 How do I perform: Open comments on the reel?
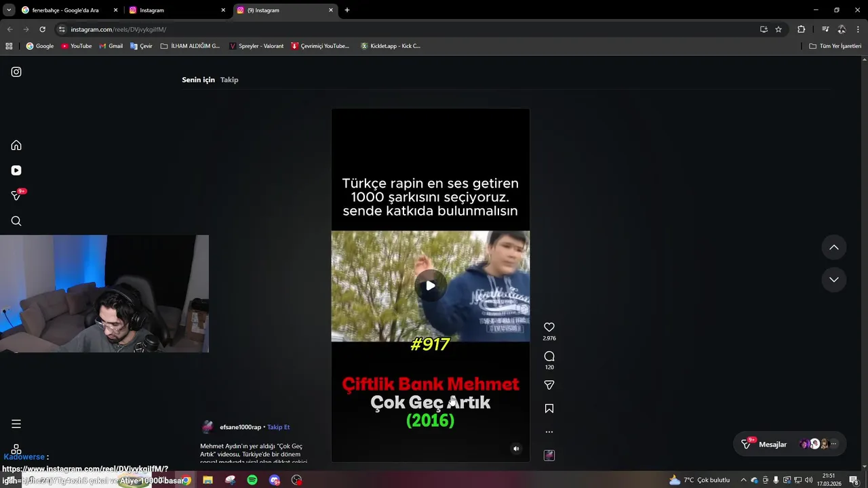[x=549, y=357]
